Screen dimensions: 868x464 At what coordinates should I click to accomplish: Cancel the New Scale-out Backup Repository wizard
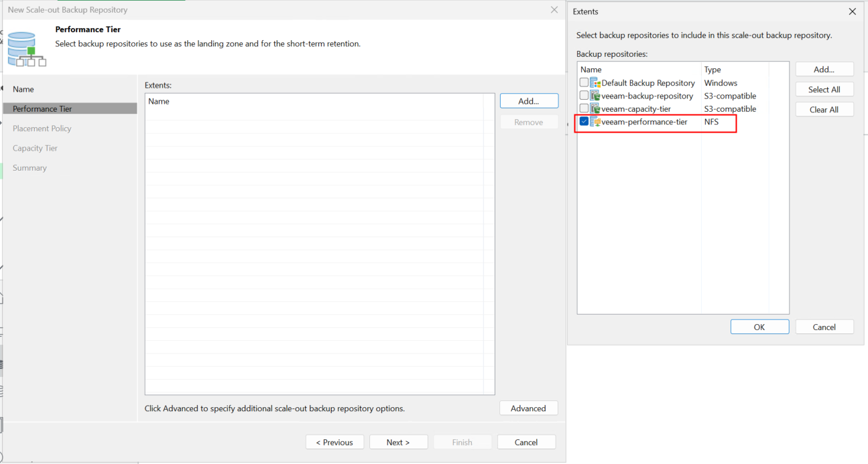[x=526, y=443]
